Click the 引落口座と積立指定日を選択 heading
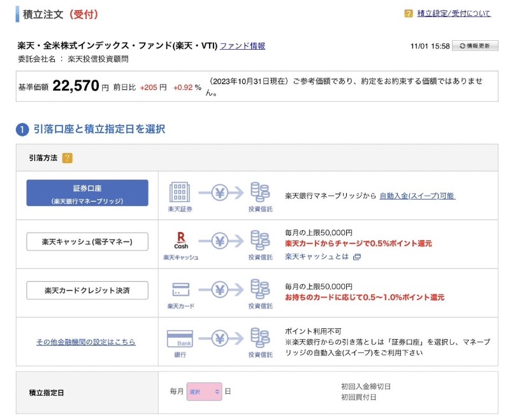Screen dimensions: 510x420 [x=99, y=129]
